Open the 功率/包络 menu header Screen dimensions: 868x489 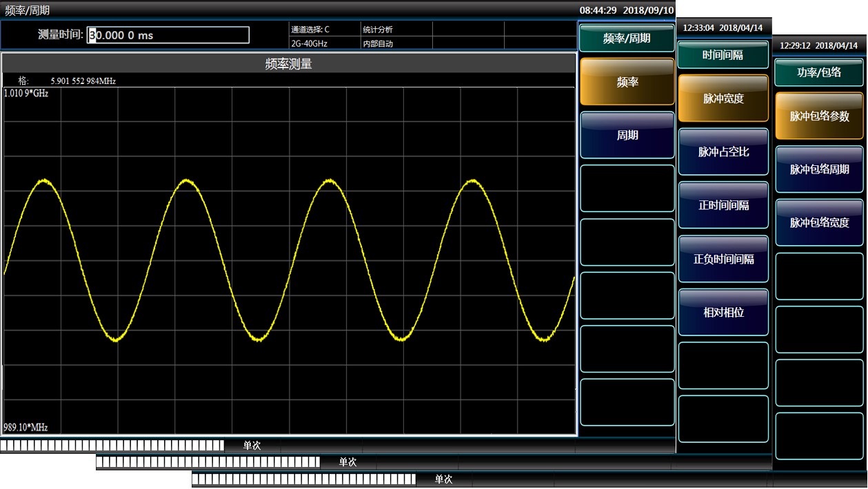(x=819, y=72)
